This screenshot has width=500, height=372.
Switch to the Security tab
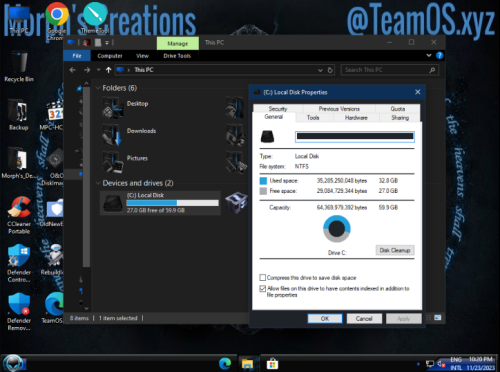278,109
